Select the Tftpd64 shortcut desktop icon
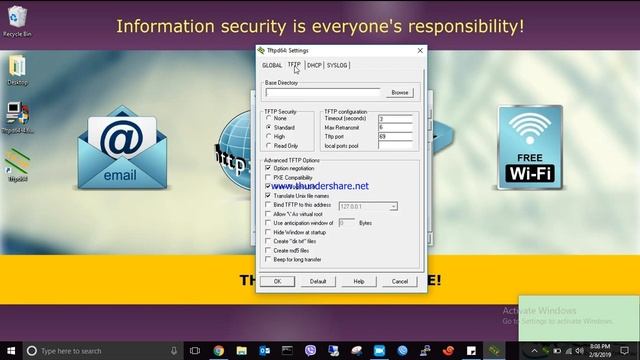 click(x=17, y=165)
